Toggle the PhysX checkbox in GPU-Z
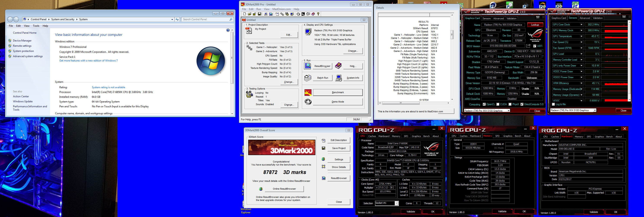Image resolution: width=644 pixels, height=217 pixels. point(510,104)
